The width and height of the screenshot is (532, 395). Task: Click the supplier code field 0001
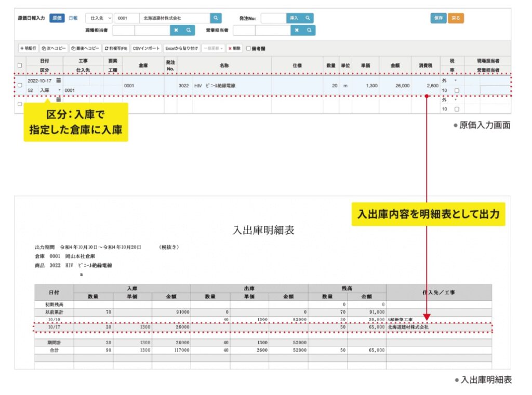coord(127,18)
